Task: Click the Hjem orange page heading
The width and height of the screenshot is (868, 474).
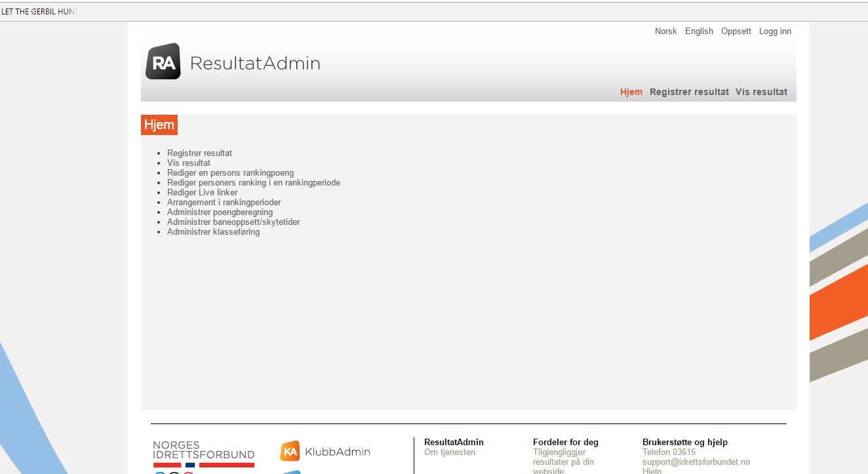Action: [x=159, y=125]
